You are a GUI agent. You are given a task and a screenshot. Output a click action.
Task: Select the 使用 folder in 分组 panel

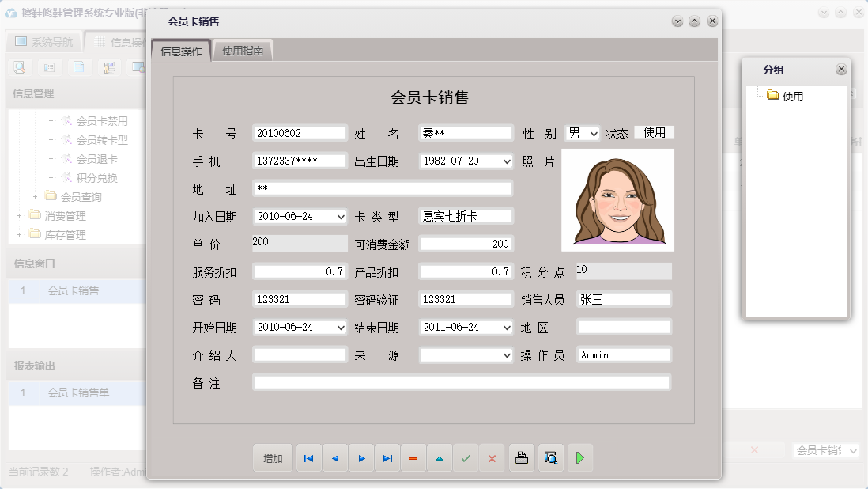[792, 97]
